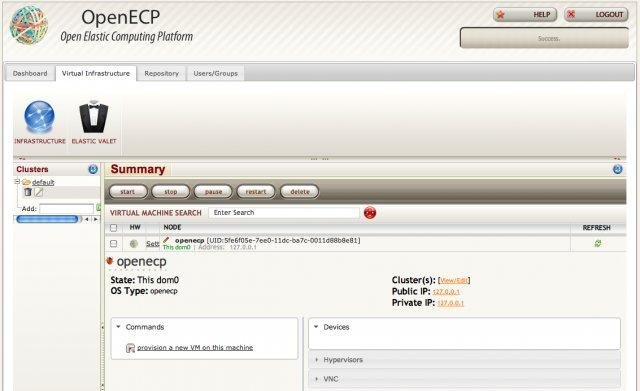The image size is (640, 391).
Task: Focus the Enter Search input field
Action: (284, 213)
